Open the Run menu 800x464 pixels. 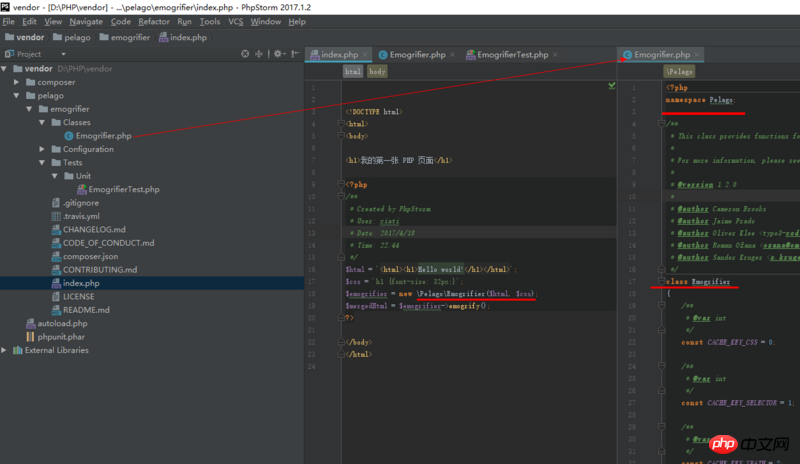[x=184, y=21]
